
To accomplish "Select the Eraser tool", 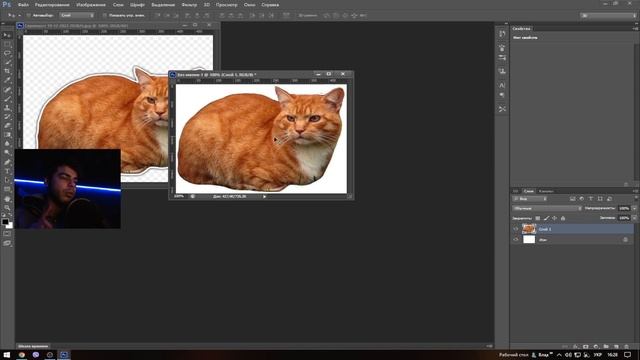I will pos(7,126).
